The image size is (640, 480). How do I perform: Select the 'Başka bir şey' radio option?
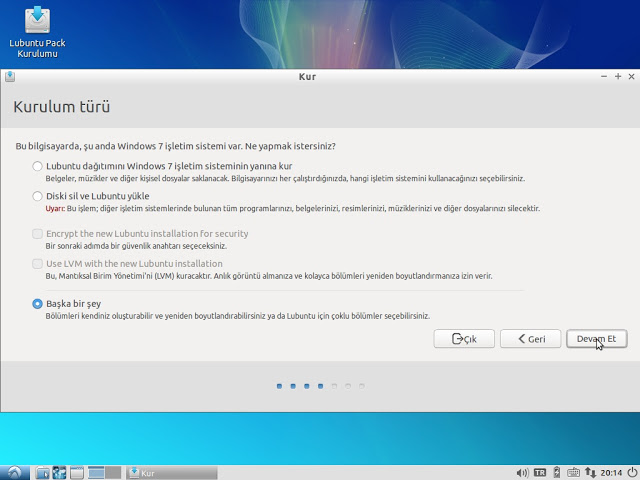click(x=38, y=303)
